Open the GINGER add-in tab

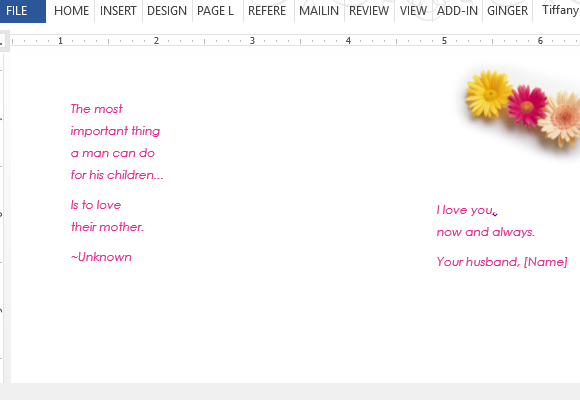(508, 11)
